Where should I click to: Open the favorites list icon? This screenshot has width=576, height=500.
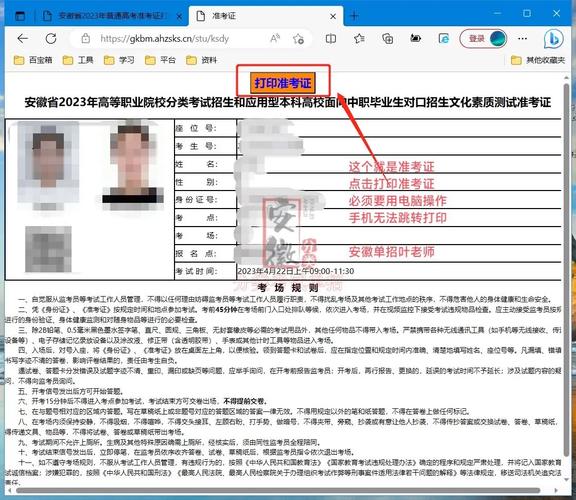[x=359, y=38]
